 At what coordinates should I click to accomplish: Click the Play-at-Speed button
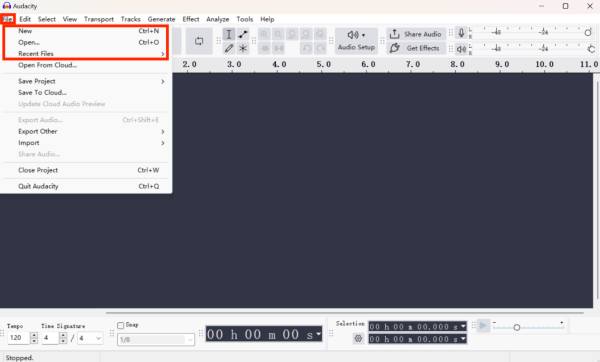(483, 326)
